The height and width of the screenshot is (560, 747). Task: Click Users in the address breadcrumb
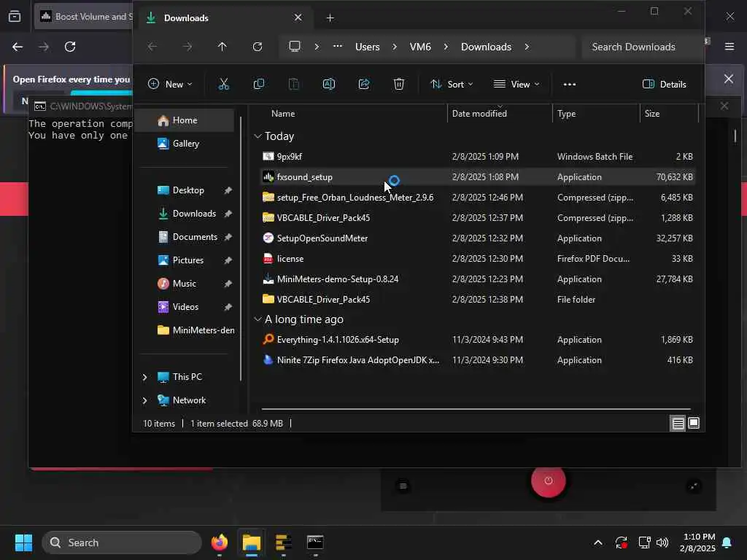(368, 47)
